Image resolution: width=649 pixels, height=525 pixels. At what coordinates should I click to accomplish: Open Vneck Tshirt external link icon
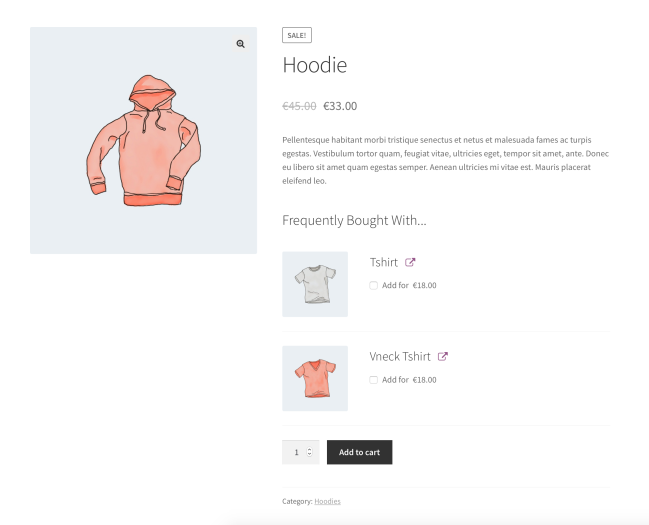pos(443,356)
